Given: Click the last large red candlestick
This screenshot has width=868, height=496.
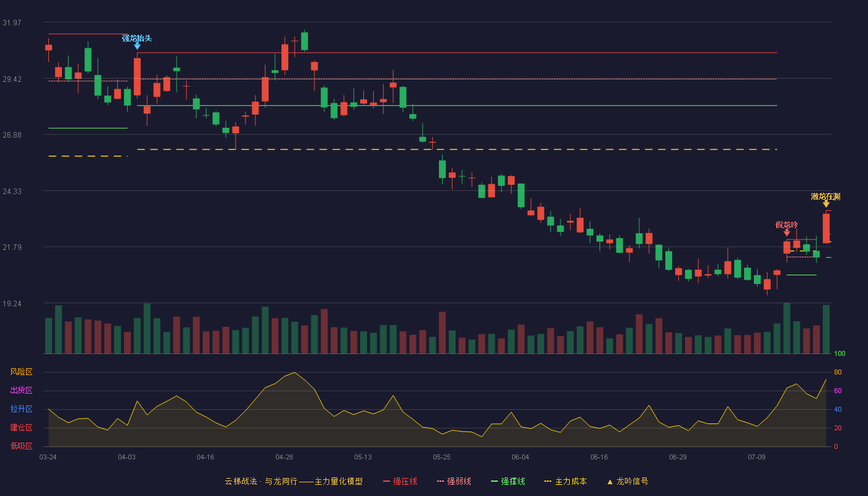Looking at the screenshot, I should 826,228.
